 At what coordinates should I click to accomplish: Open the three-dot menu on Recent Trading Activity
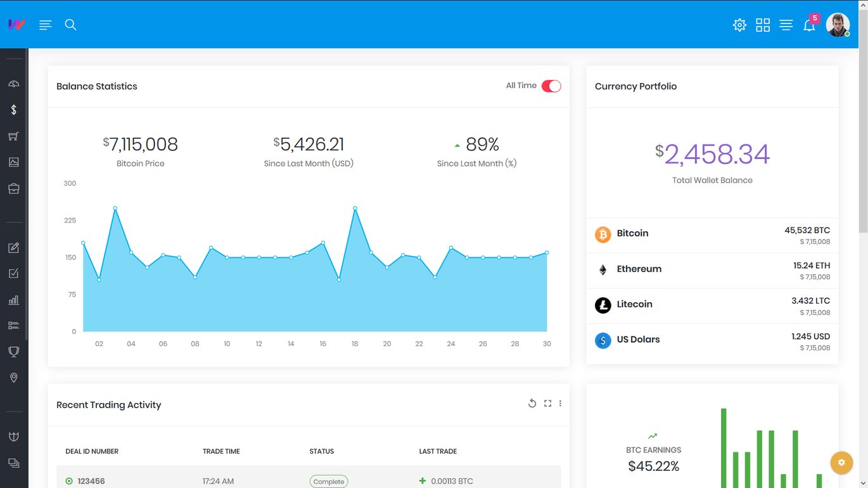click(560, 403)
